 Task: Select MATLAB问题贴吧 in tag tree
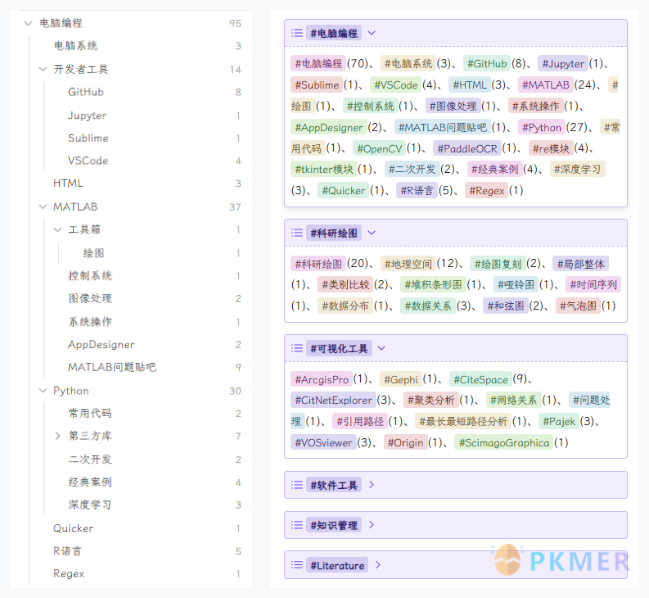(x=112, y=367)
